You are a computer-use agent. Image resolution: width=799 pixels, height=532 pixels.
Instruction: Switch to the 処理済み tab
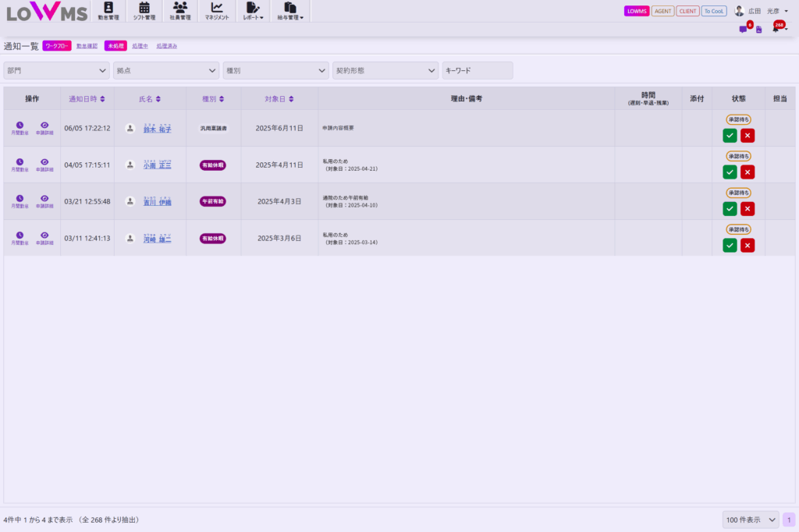coord(167,46)
